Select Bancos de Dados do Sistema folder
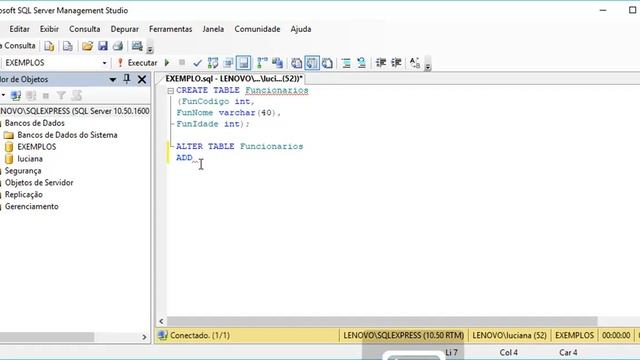Image resolution: width=640 pixels, height=360 pixels. point(67,135)
